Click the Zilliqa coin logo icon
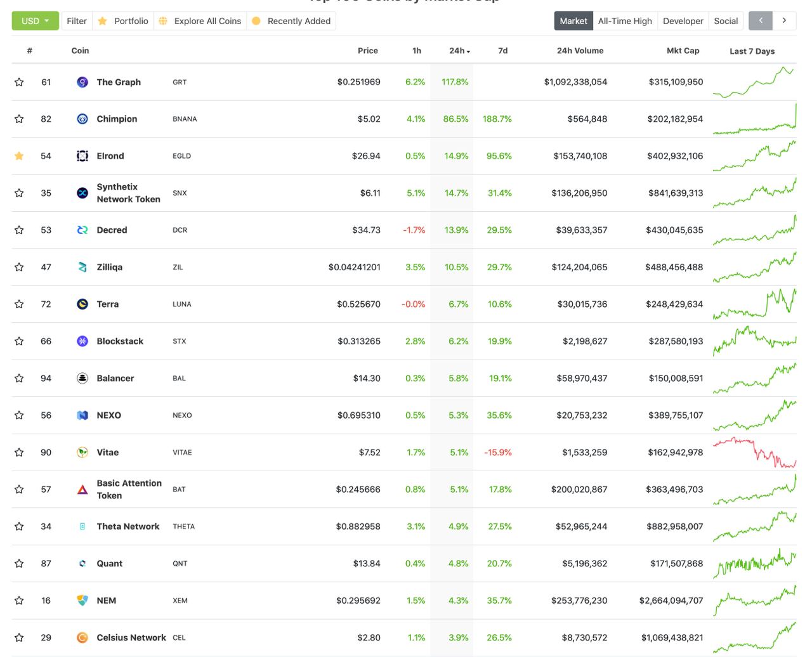The image size is (812, 657). pyautogui.click(x=82, y=267)
